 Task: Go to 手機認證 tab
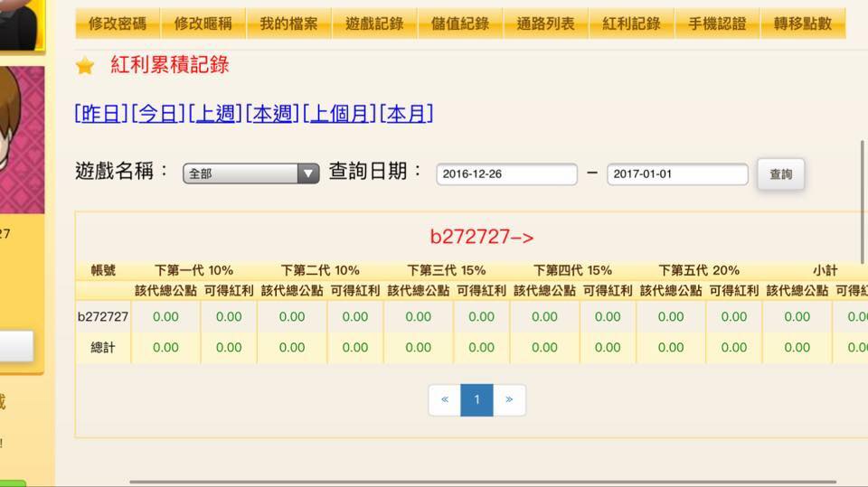(x=717, y=24)
